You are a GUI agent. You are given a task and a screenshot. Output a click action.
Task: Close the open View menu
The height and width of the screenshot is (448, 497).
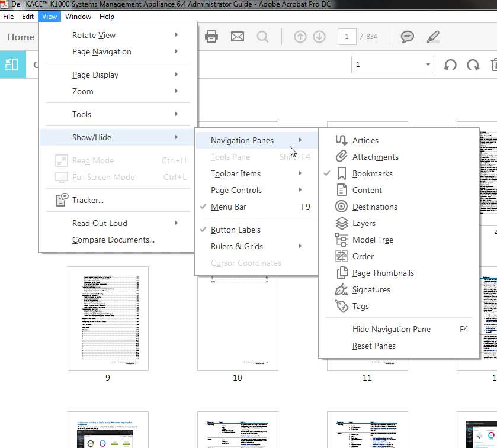[49, 17]
